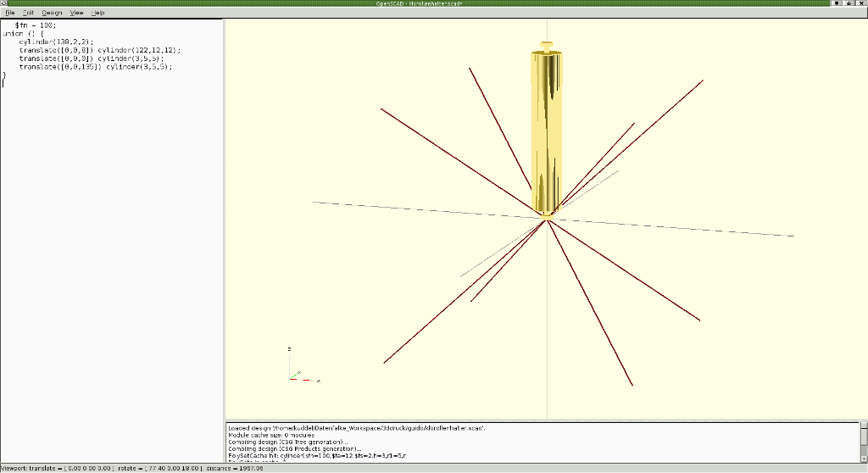
Task: Click the 'cylinder(138,2,2);' code line
Action: pos(57,42)
